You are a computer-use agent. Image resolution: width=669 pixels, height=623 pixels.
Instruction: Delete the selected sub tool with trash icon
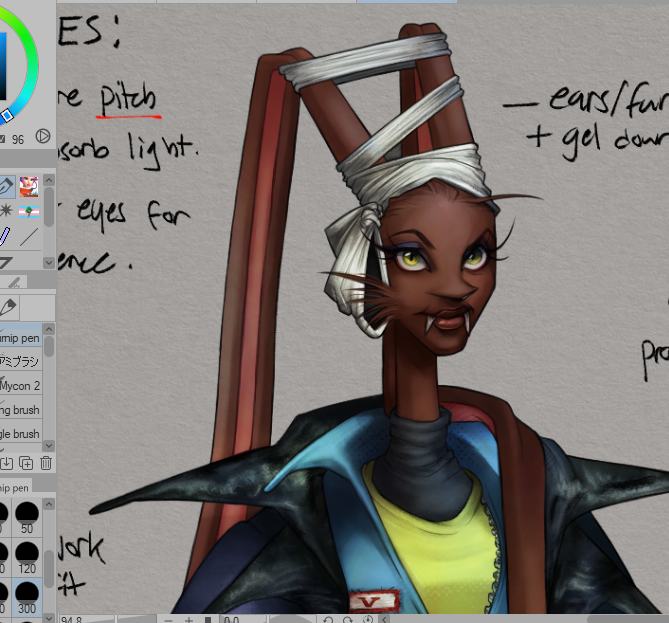(46, 463)
